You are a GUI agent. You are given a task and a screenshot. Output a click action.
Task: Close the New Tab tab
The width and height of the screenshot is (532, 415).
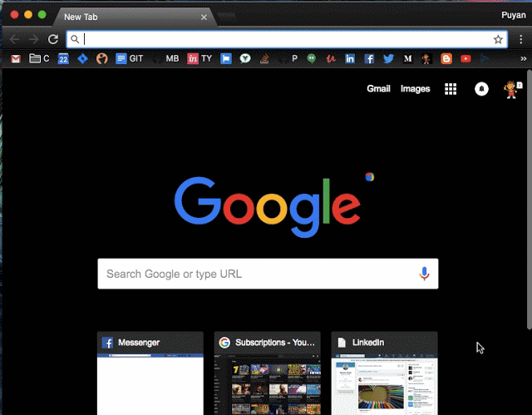tap(204, 17)
